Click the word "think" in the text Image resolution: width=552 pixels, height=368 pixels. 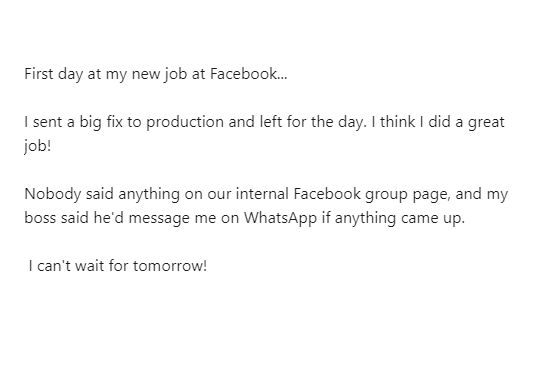tap(397, 122)
